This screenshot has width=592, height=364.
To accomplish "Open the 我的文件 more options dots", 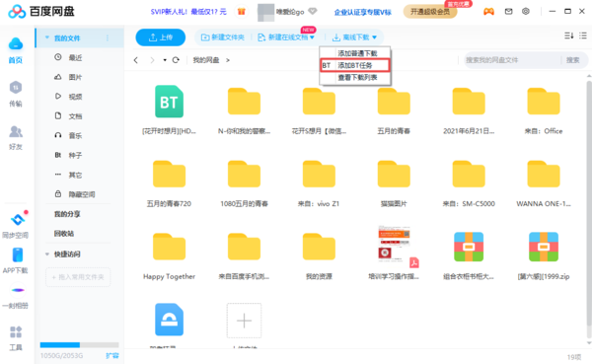I will pyautogui.click(x=108, y=37).
